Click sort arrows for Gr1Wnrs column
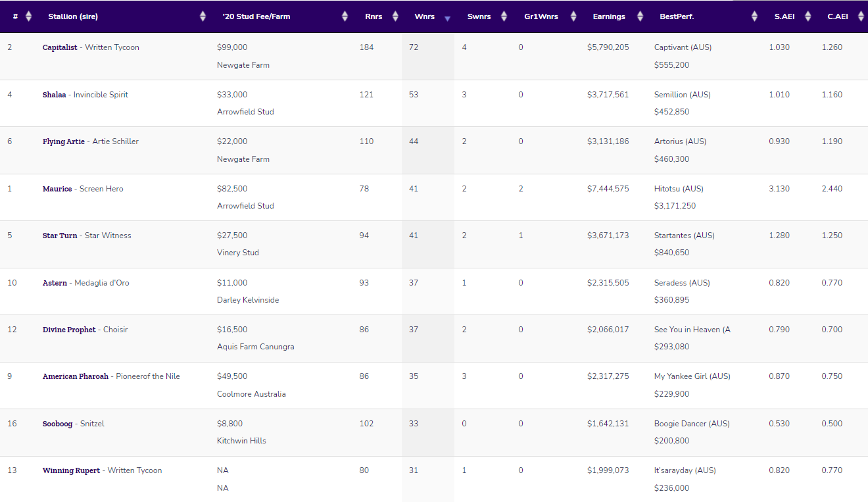Screen dimensions: 868x502 tap(573, 16)
